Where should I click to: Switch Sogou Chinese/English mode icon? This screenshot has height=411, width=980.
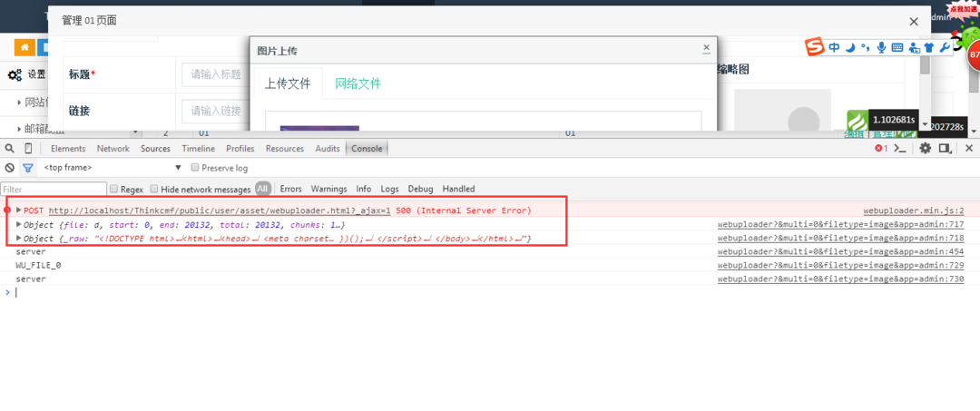tap(835, 47)
